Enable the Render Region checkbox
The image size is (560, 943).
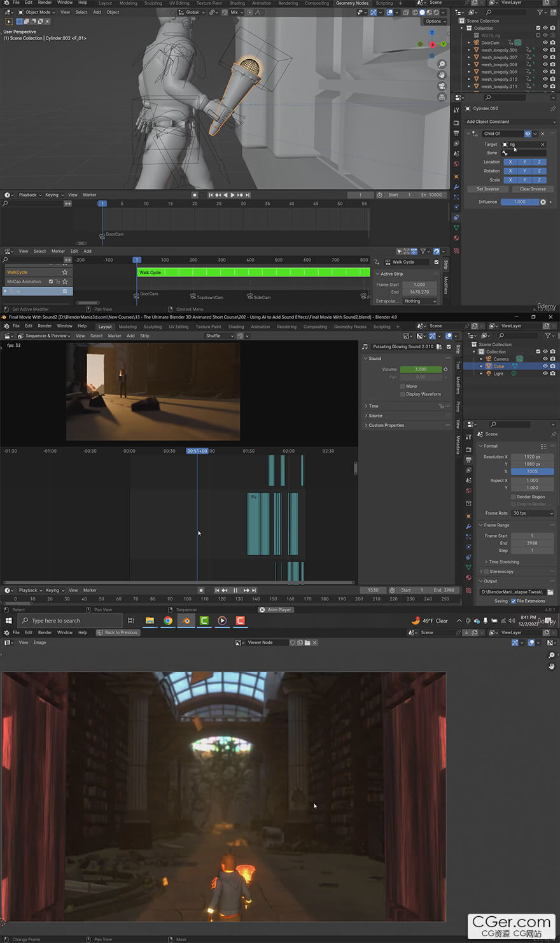click(514, 497)
